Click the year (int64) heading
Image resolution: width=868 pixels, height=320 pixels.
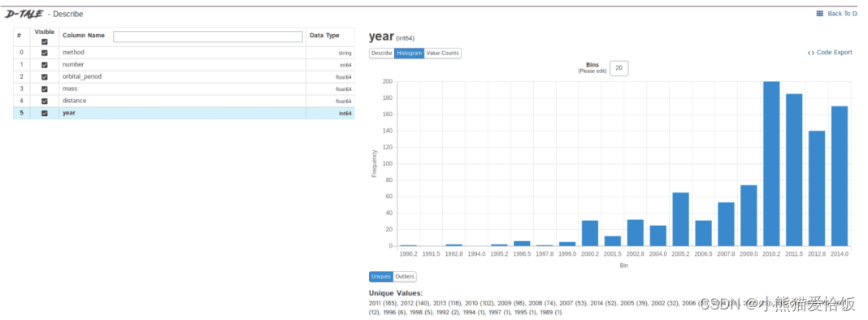click(392, 37)
